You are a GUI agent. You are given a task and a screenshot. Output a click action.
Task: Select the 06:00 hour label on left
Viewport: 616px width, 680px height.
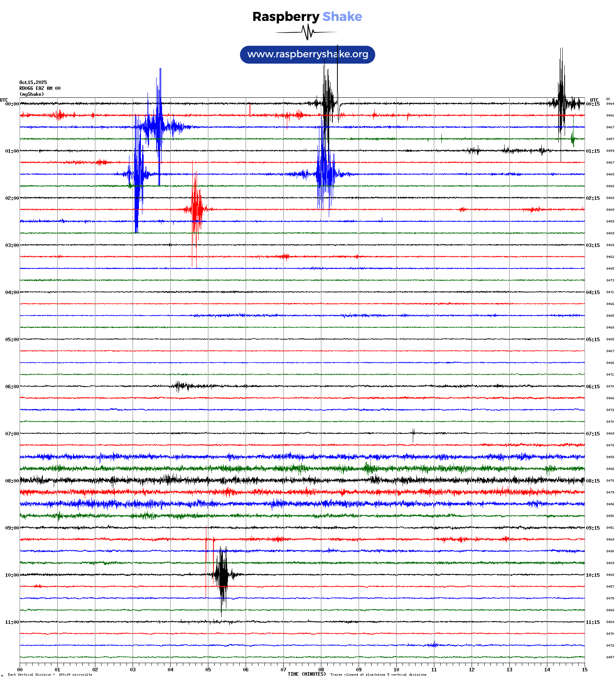[x=12, y=387]
